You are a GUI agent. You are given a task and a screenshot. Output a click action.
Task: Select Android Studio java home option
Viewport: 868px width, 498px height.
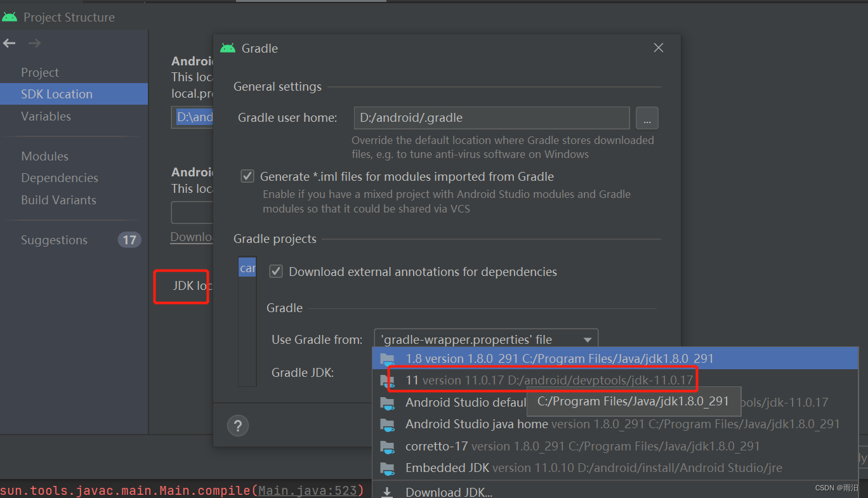pyautogui.click(x=615, y=424)
